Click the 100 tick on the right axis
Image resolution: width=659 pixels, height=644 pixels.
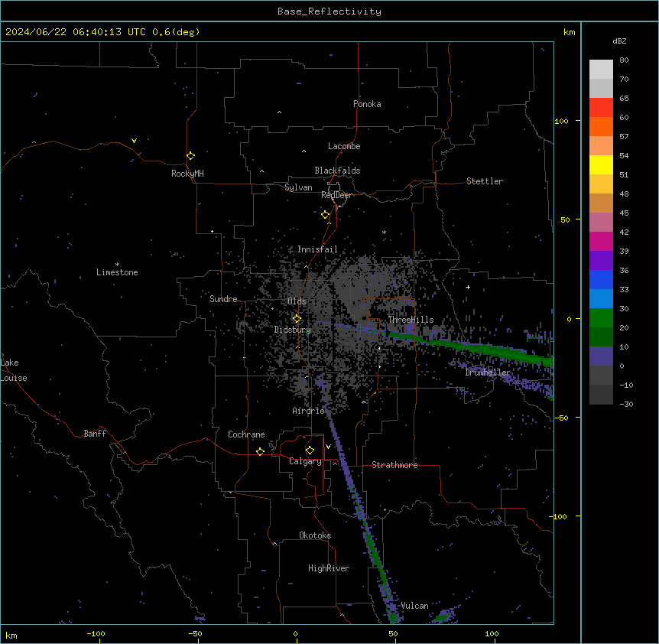[561, 121]
